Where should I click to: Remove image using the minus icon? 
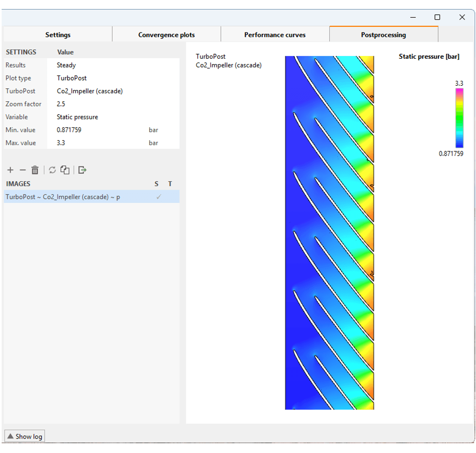(x=23, y=170)
